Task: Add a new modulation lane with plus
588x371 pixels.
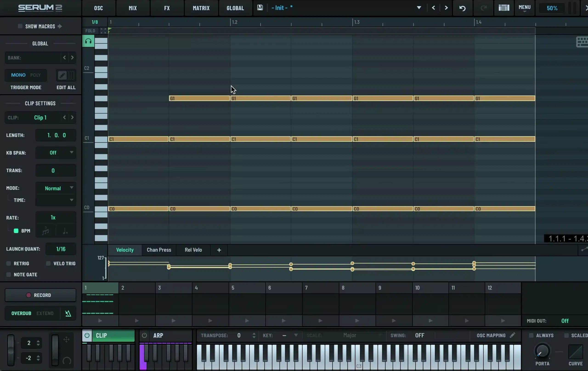Action: coord(219,250)
